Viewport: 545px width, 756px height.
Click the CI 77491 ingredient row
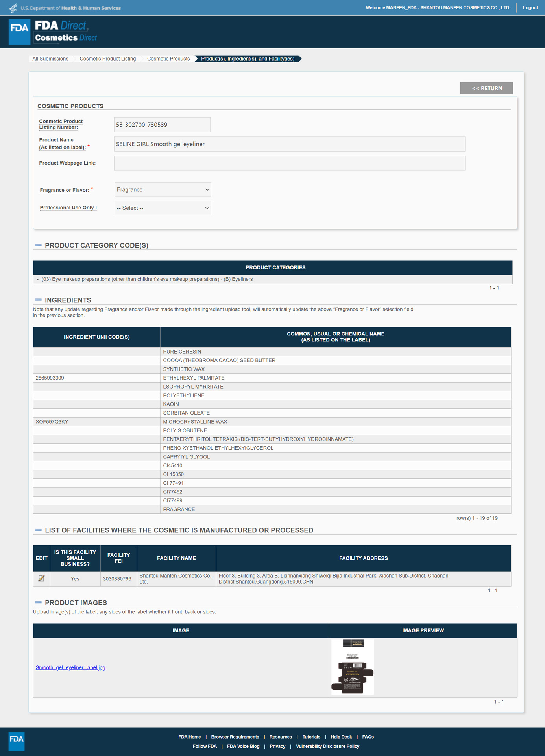(x=272, y=483)
